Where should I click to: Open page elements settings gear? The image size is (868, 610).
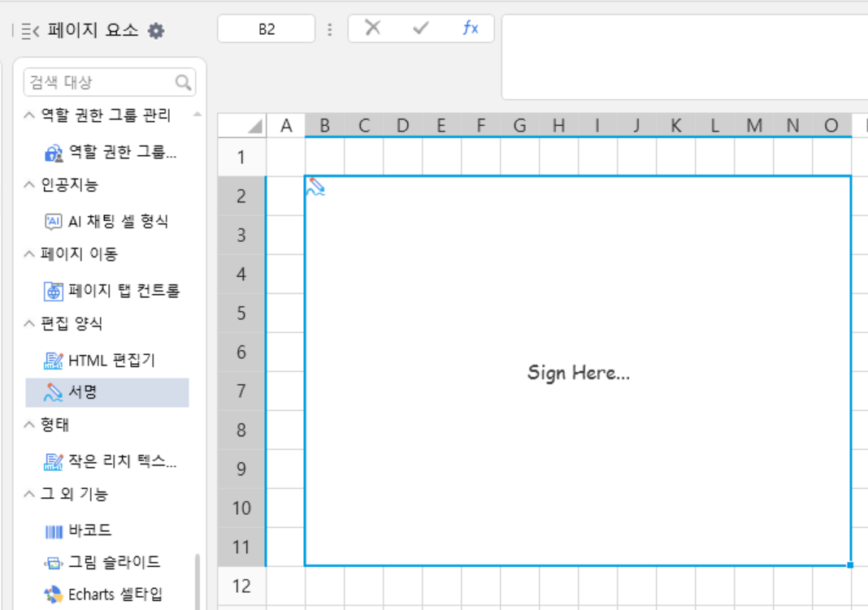point(156,30)
